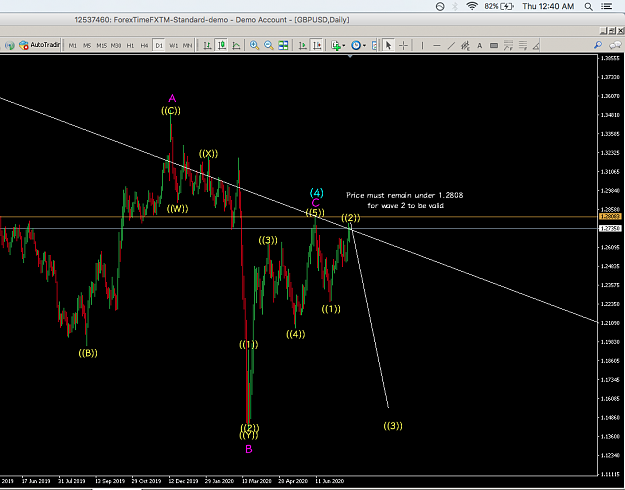Toggle chart shift from right edge
This screenshot has height=490, width=625.
pyautogui.click(x=317, y=45)
